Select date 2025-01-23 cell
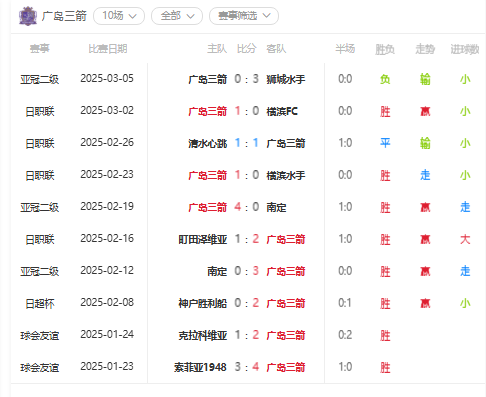486x397 pixels. click(107, 366)
